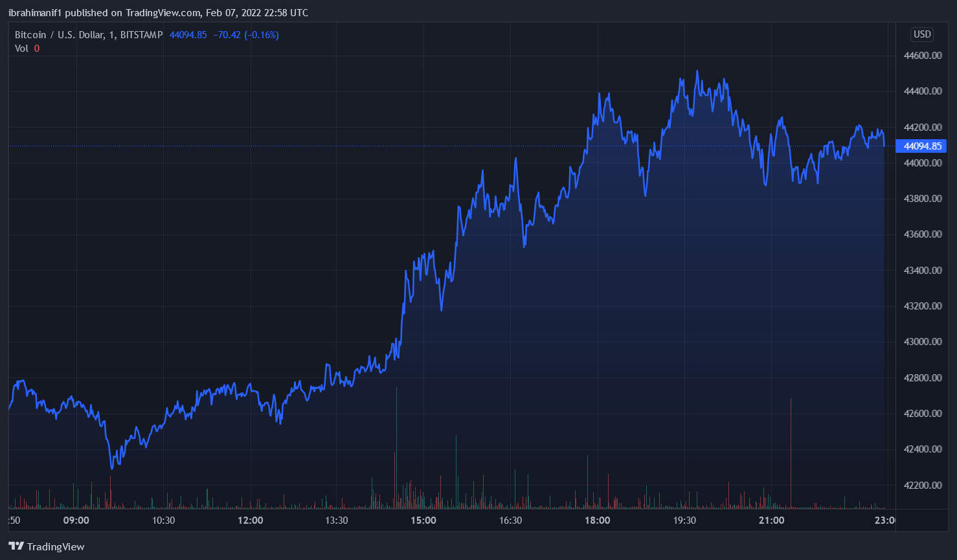Image resolution: width=957 pixels, height=560 pixels.
Task: Select the 1-minute interval label
Action: (111, 34)
